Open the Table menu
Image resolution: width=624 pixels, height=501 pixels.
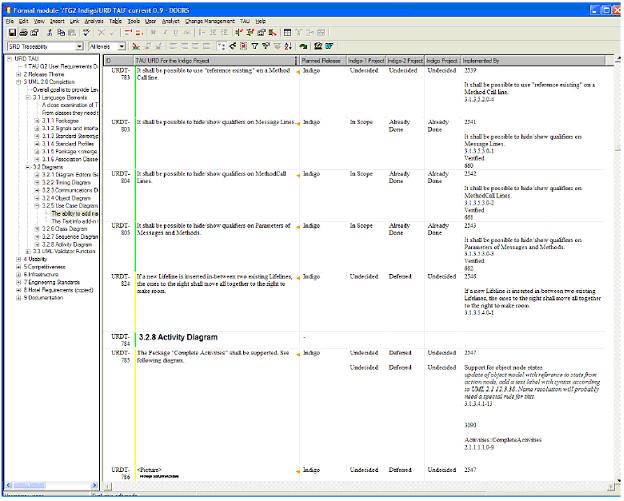(x=115, y=21)
